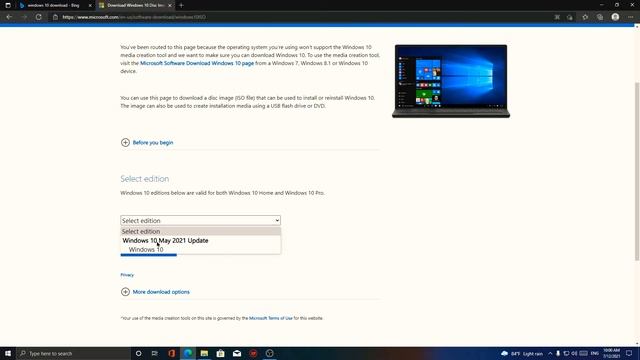Open the volume control in system tray

(x=574, y=353)
